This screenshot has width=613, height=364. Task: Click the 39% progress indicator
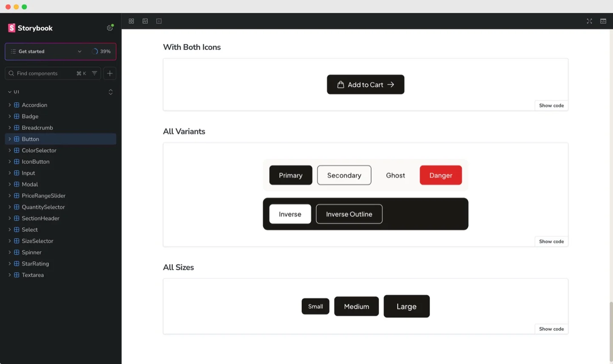[x=101, y=51]
